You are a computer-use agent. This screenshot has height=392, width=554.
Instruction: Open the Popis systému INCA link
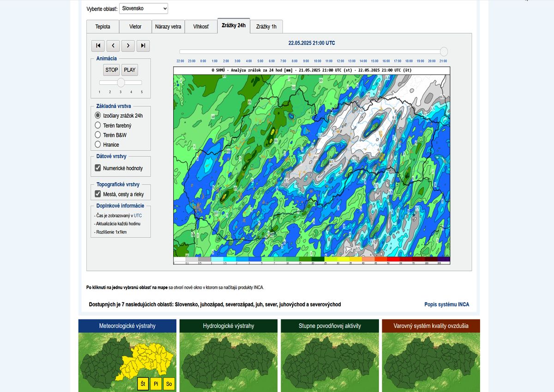[x=446, y=304]
